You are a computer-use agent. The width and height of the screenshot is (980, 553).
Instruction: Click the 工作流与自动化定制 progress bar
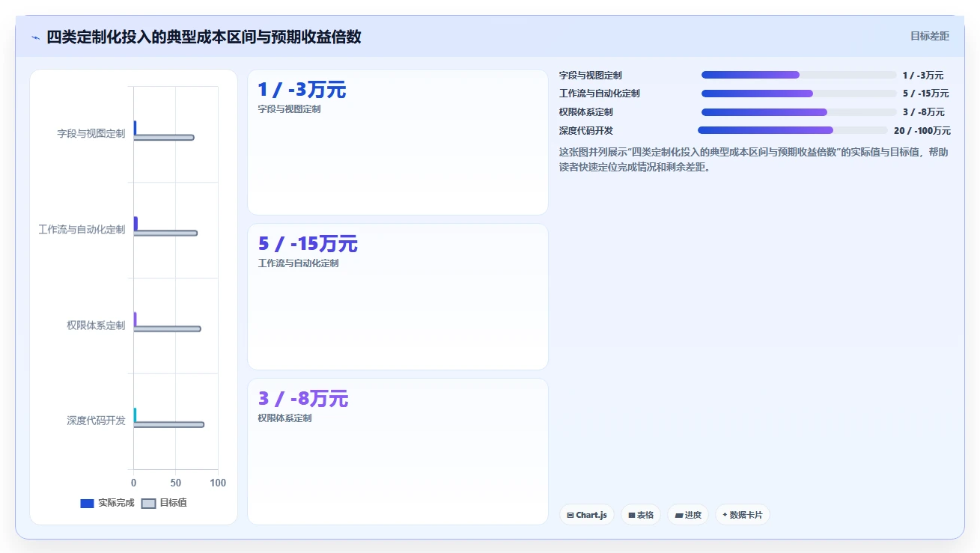click(799, 94)
